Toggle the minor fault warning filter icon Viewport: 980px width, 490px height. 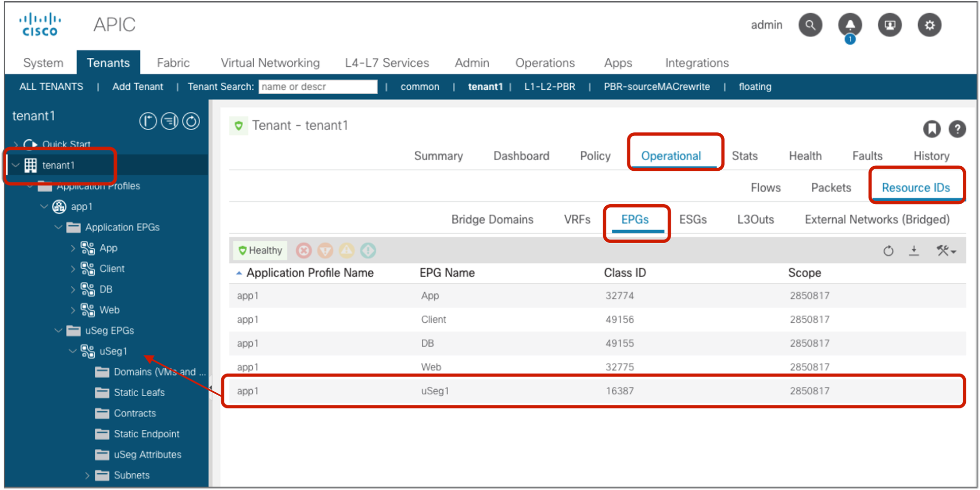346,250
